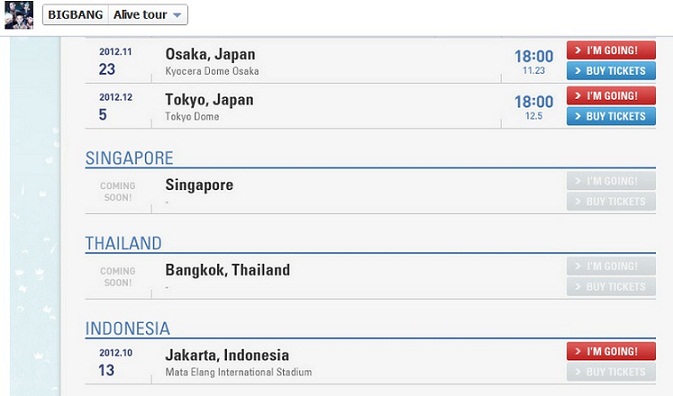Click I'M GOING! for Jakarta, Indonesia
The image size is (673, 396).
pos(611,351)
